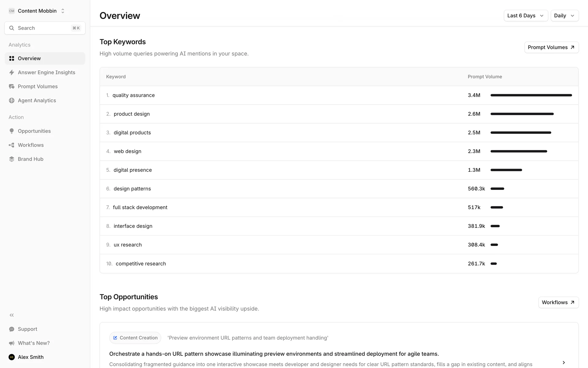Click the Brand Hub layers icon
588x368 pixels.
point(12,159)
